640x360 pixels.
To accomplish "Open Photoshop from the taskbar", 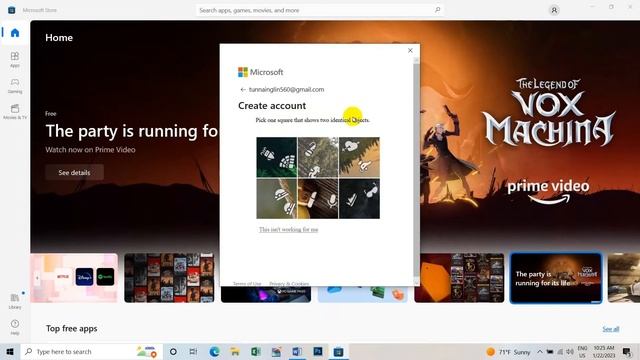I will (x=318, y=351).
